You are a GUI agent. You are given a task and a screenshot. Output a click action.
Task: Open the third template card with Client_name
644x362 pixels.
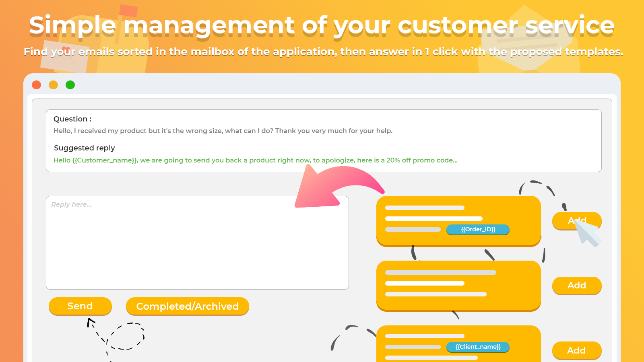coord(458,344)
